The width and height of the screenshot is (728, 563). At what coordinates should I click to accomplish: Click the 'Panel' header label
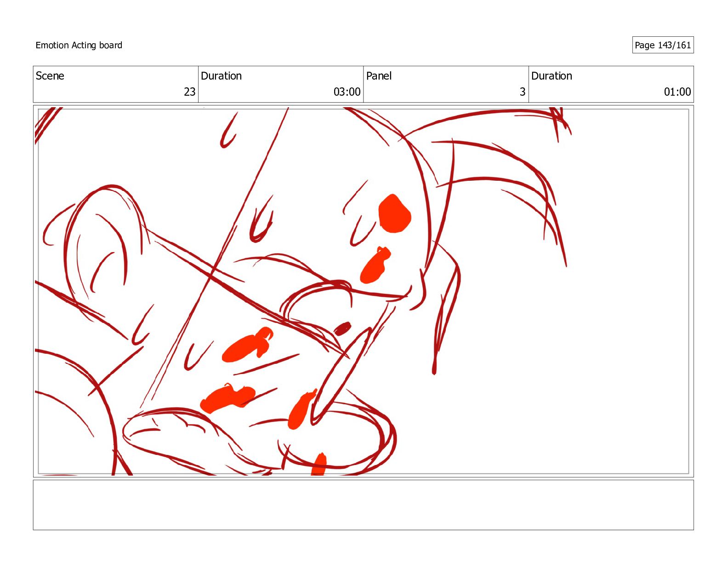tap(379, 76)
